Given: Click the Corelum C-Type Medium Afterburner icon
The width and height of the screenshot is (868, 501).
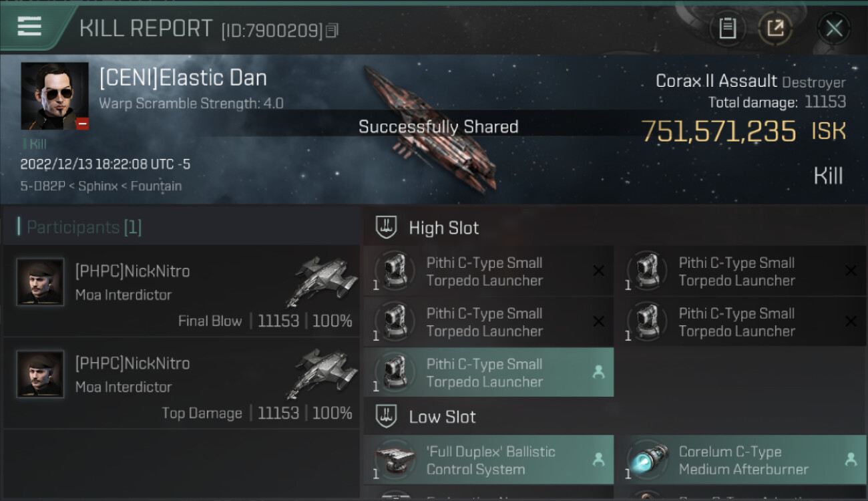Looking at the screenshot, I should click(647, 460).
